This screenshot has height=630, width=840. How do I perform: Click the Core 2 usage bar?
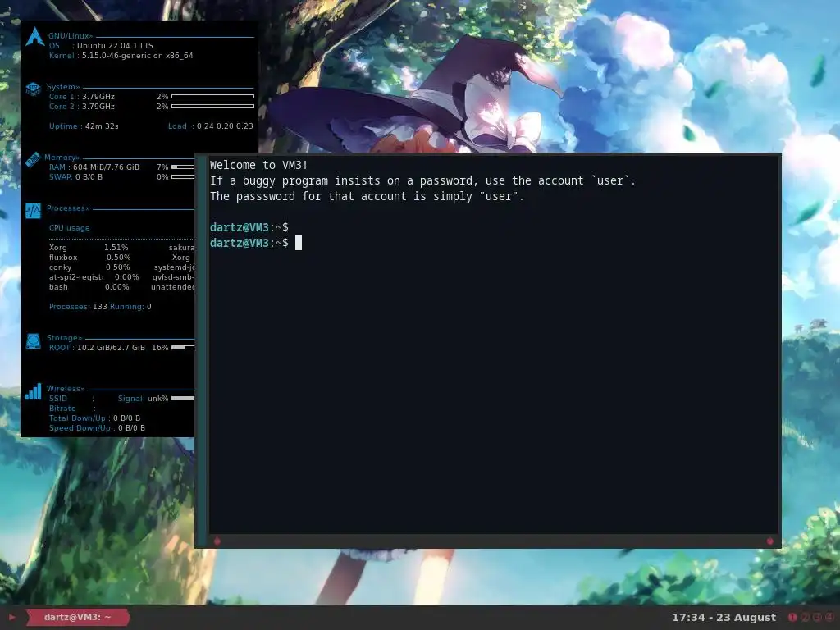point(212,107)
